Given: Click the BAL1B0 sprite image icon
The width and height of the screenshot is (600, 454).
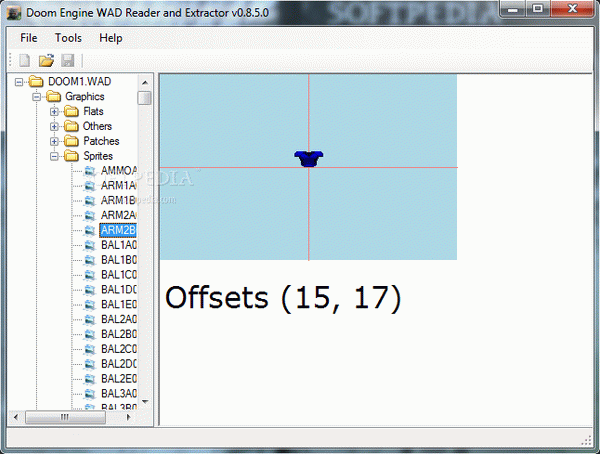Looking at the screenshot, I should pos(90,260).
